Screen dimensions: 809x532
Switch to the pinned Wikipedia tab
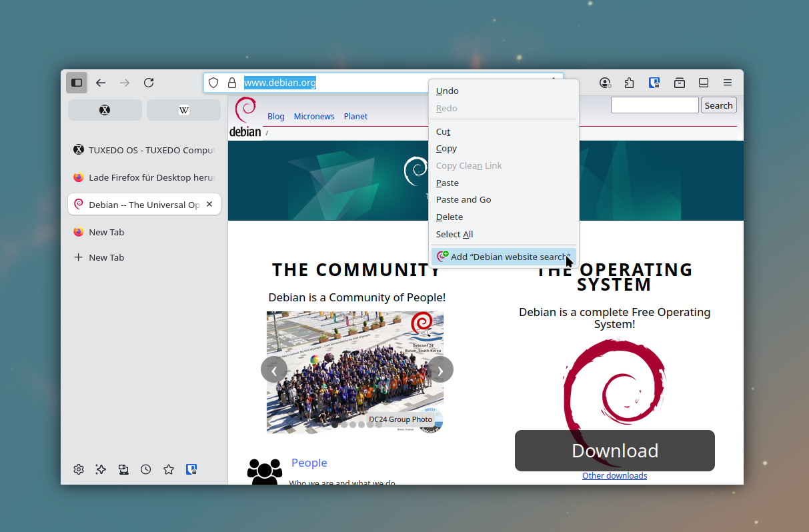(183, 110)
